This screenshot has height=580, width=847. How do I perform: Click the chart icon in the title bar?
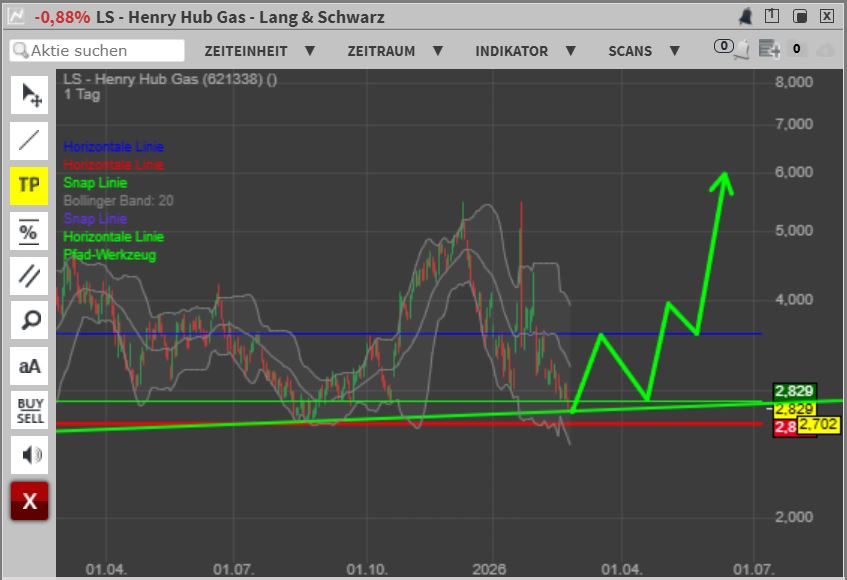(16, 17)
